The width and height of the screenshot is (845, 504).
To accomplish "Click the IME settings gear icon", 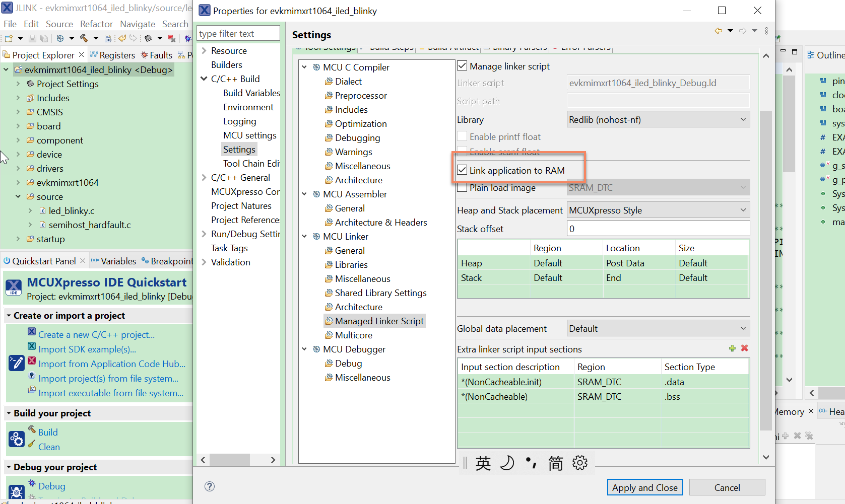I will (x=580, y=463).
